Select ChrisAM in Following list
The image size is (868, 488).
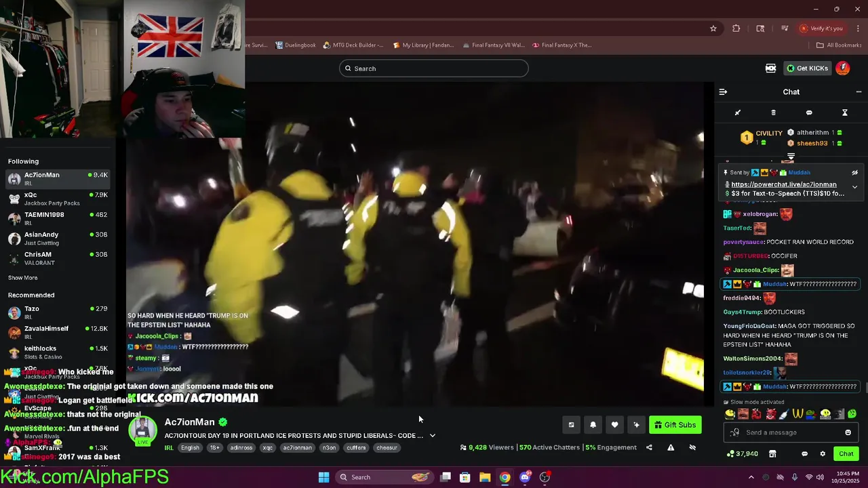[x=58, y=258]
